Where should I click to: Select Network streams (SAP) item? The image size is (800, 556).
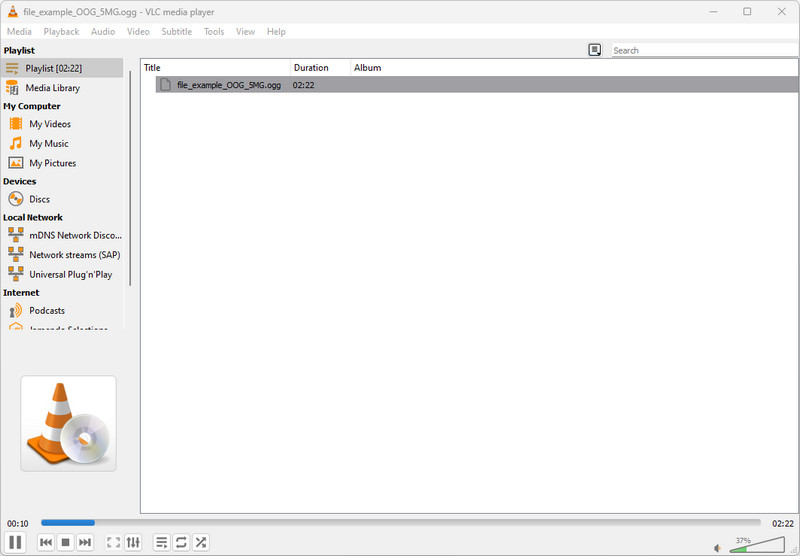[x=62, y=255]
